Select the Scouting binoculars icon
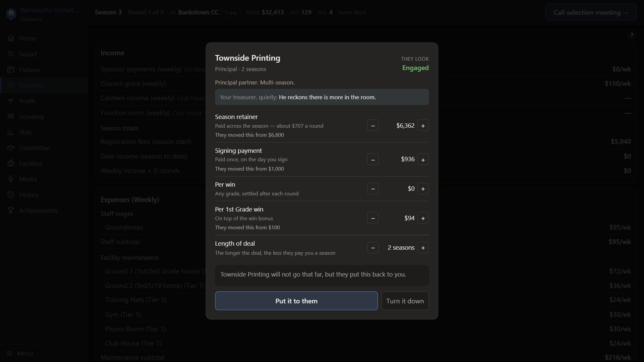 [11, 116]
